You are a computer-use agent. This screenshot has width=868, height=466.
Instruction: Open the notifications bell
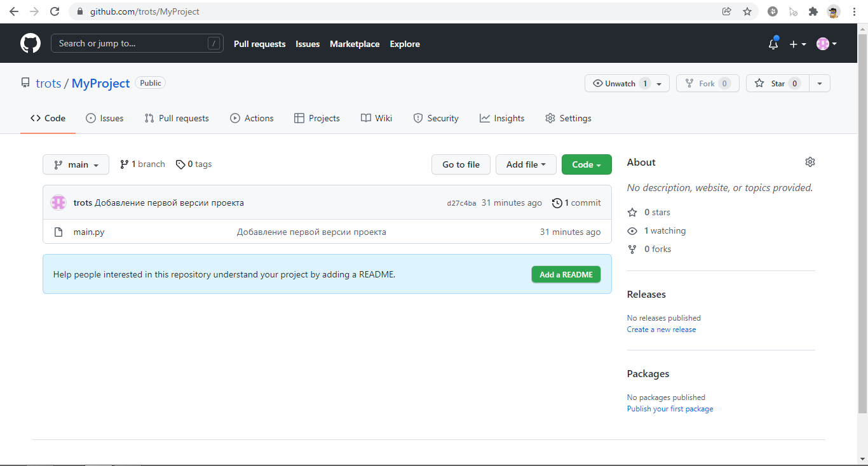pyautogui.click(x=773, y=44)
